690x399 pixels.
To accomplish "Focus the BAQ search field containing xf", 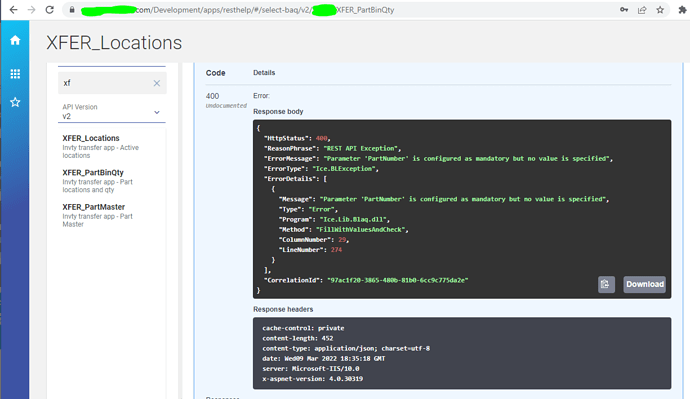I will [106, 83].
